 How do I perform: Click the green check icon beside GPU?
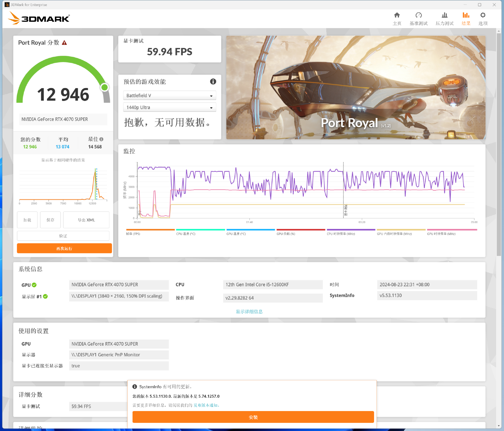pyautogui.click(x=34, y=285)
